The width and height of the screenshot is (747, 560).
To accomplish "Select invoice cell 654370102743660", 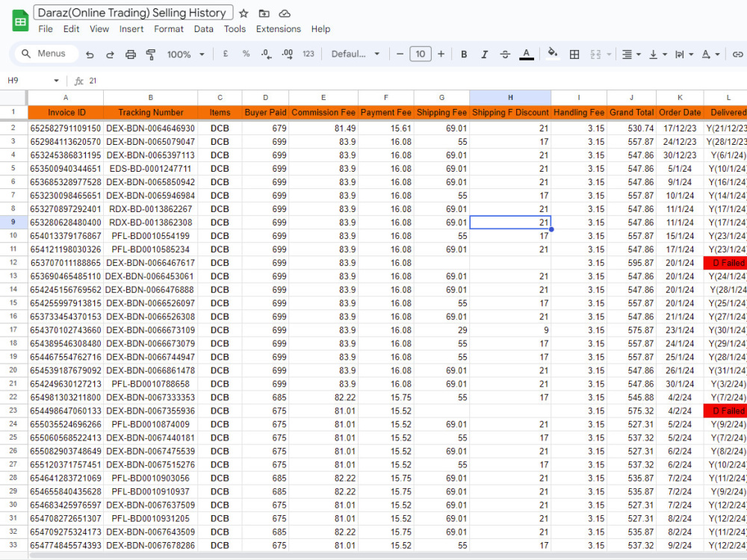I will click(66, 330).
